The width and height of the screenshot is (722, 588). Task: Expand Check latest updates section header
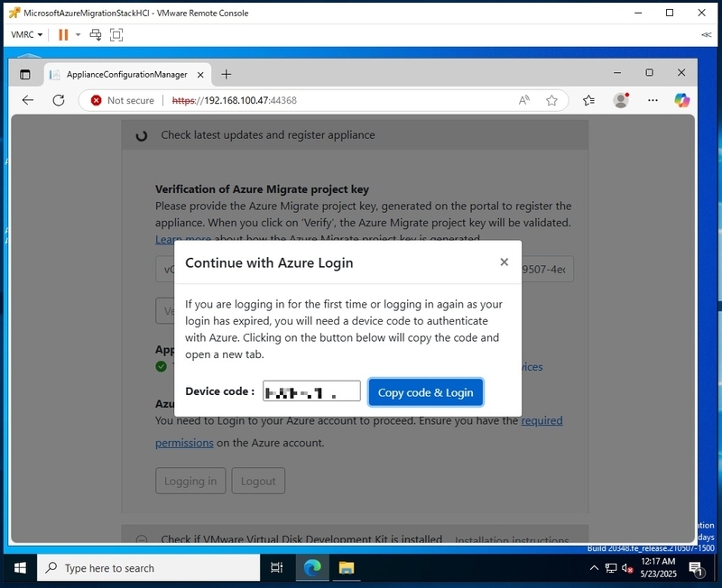coord(355,134)
